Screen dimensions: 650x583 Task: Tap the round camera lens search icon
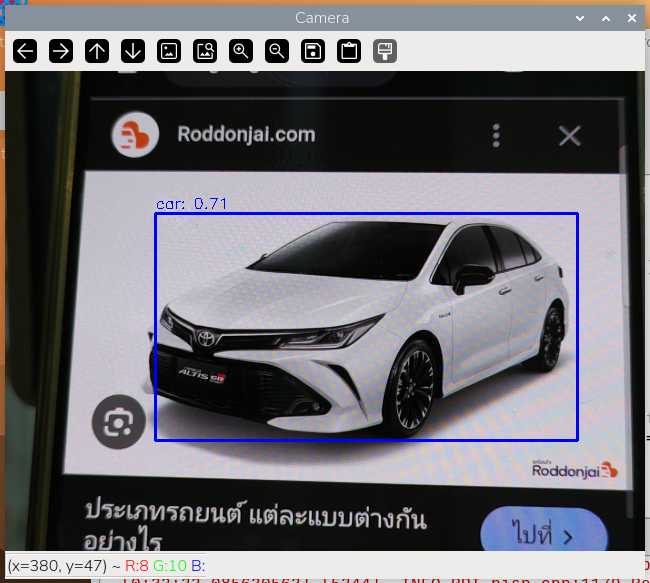pyautogui.click(x=118, y=423)
